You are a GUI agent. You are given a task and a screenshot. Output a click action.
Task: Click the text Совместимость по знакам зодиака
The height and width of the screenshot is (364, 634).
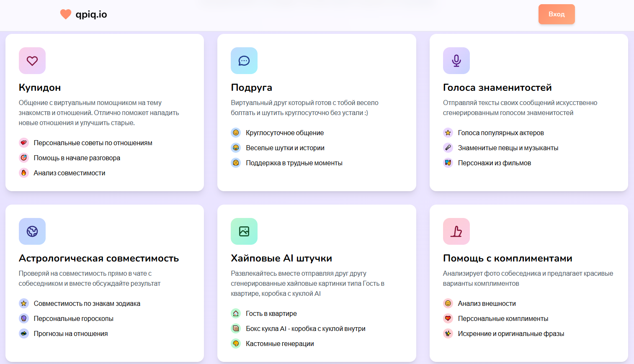pyautogui.click(x=87, y=303)
